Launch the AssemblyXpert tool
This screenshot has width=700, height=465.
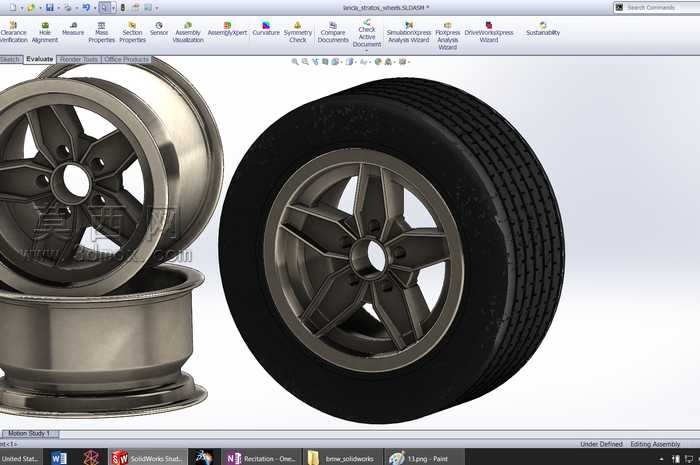[227, 29]
